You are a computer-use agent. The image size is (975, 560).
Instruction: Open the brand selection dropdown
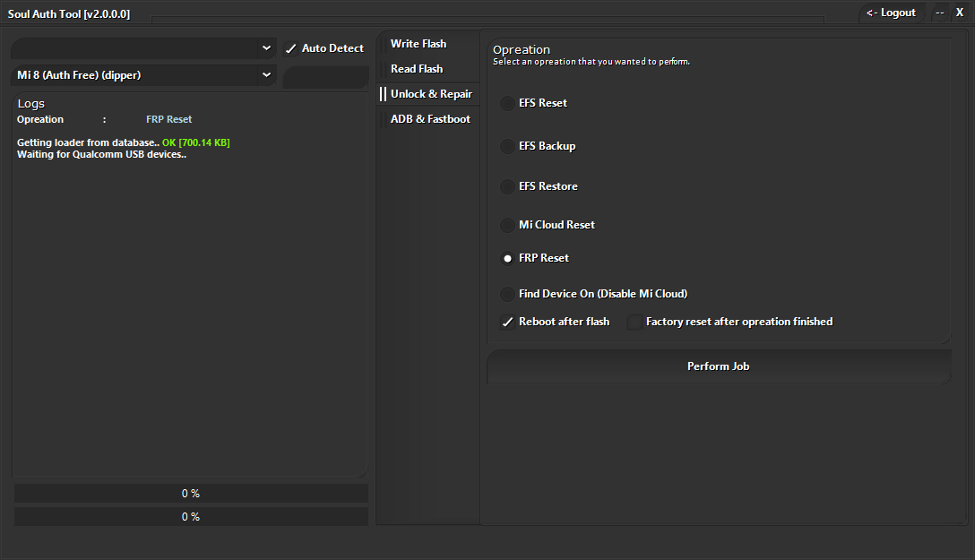tap(143, 47)
